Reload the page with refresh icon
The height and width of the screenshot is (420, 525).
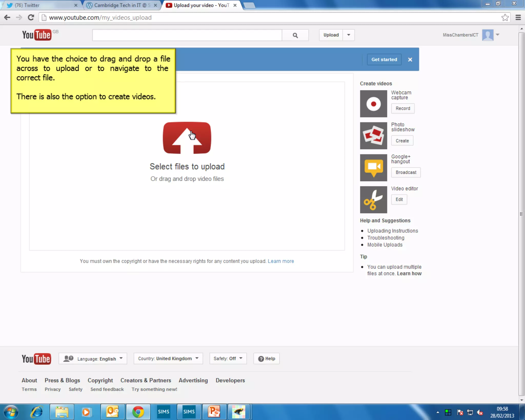tap(31, 17)
